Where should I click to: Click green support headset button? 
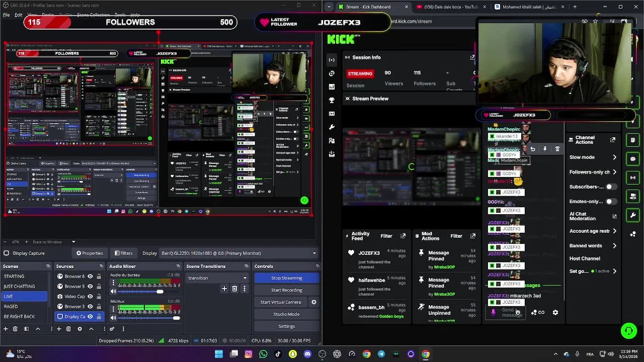628,330
